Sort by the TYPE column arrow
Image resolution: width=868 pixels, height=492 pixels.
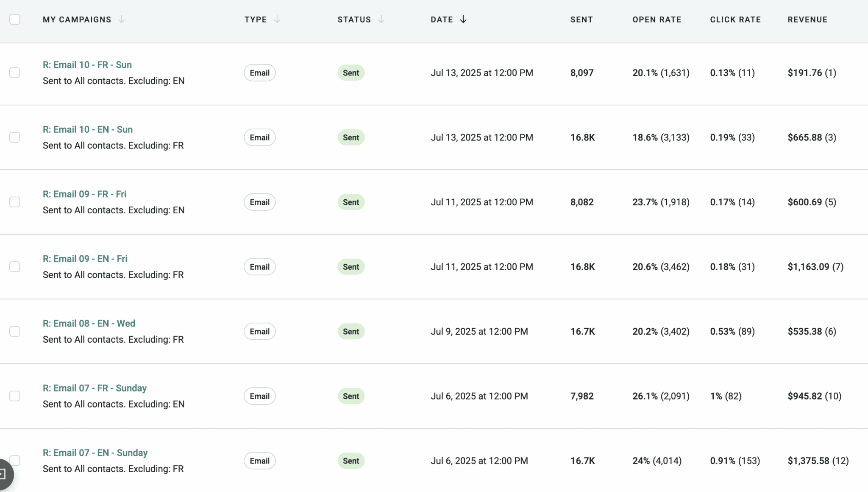pyautogui.click(x=278, y=20)
